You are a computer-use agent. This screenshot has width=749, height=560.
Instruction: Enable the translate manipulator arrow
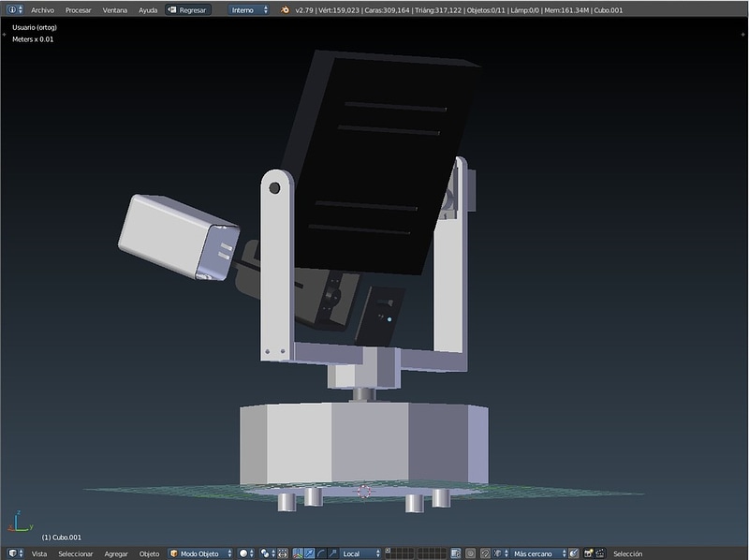pos(309,553)
